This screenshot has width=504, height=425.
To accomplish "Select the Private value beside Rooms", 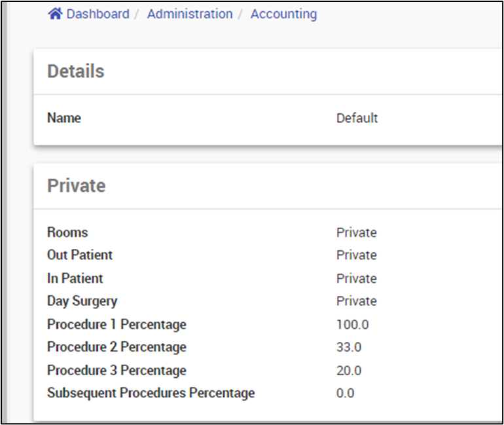I will [356, 232].
